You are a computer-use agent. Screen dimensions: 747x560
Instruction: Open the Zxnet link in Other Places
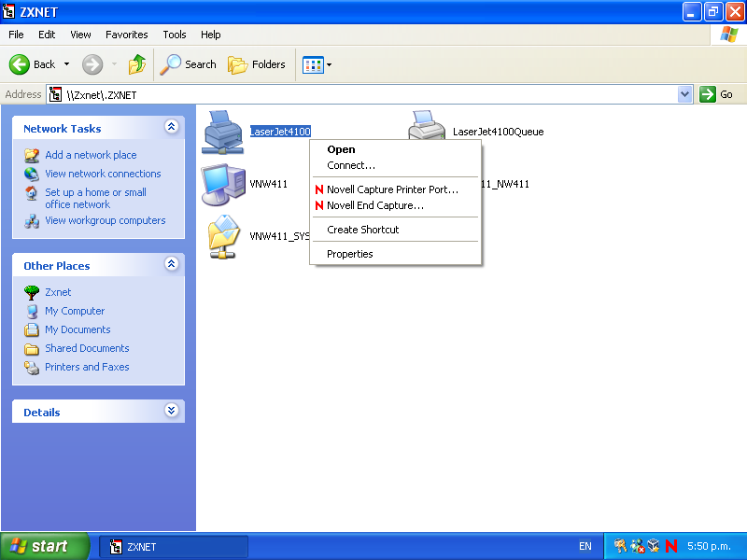coord(58,292)
